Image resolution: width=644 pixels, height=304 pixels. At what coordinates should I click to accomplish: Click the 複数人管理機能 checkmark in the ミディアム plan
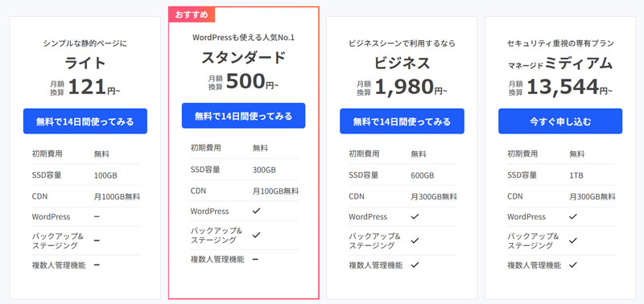[573, 265]
